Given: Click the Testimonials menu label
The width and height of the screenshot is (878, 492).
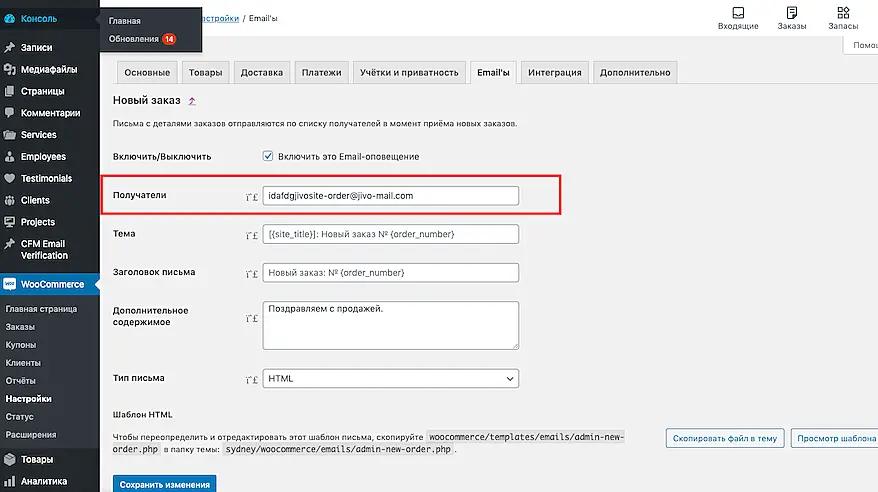Looking at the screenshot, I should [46, 179].
